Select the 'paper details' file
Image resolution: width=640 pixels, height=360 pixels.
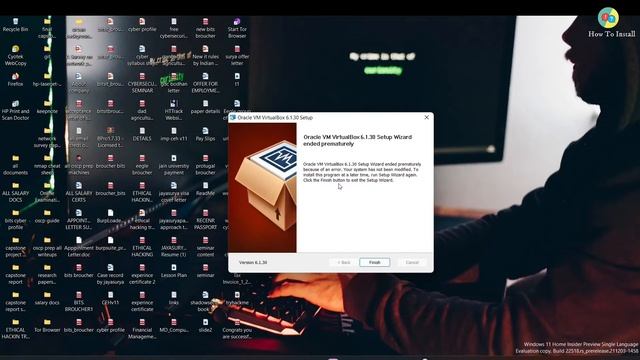(x=205, y=107)
